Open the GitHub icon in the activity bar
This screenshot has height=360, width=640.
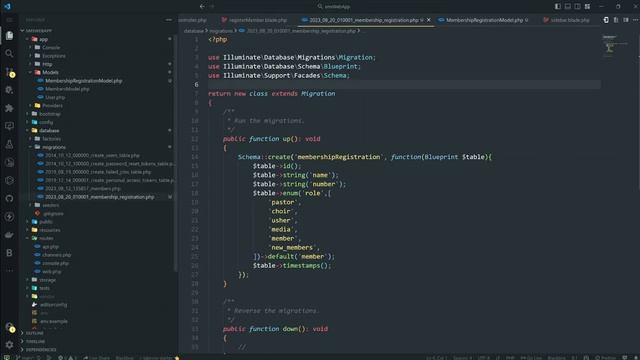[x=9, y=198]
